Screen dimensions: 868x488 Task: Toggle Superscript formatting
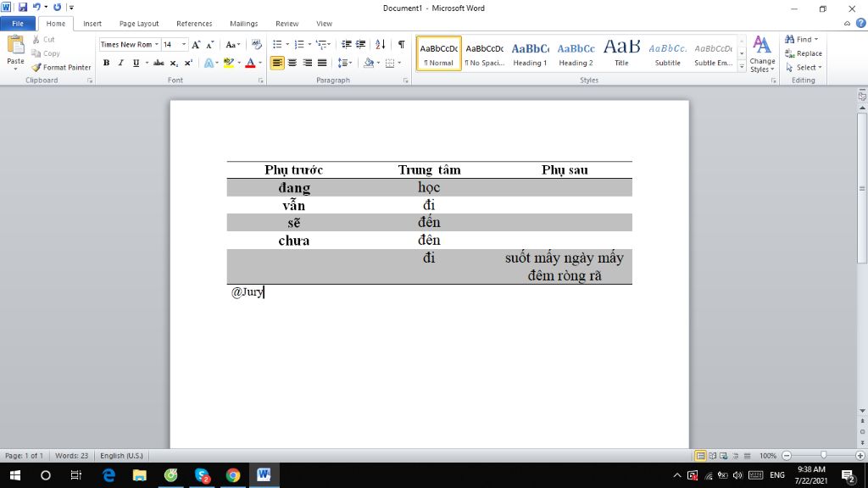coord(188,63)
